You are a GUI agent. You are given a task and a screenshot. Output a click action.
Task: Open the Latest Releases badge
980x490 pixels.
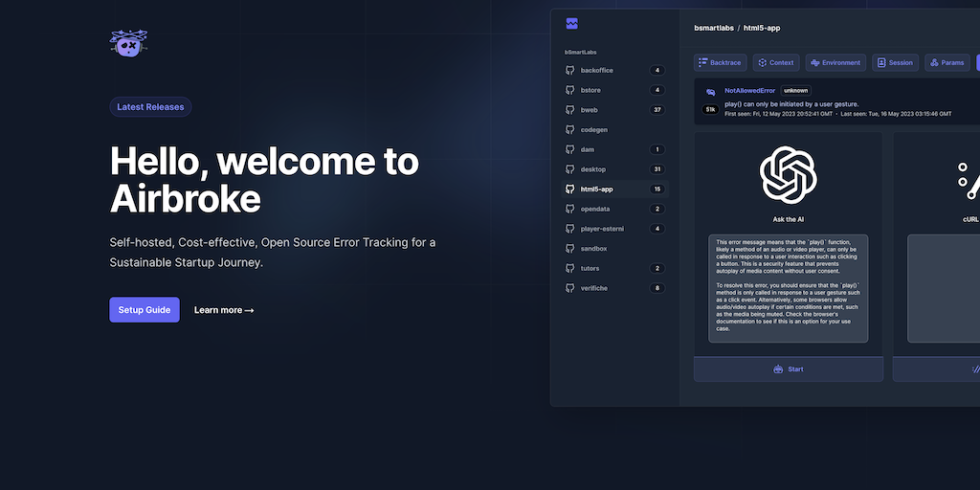(x=150, y=107)
